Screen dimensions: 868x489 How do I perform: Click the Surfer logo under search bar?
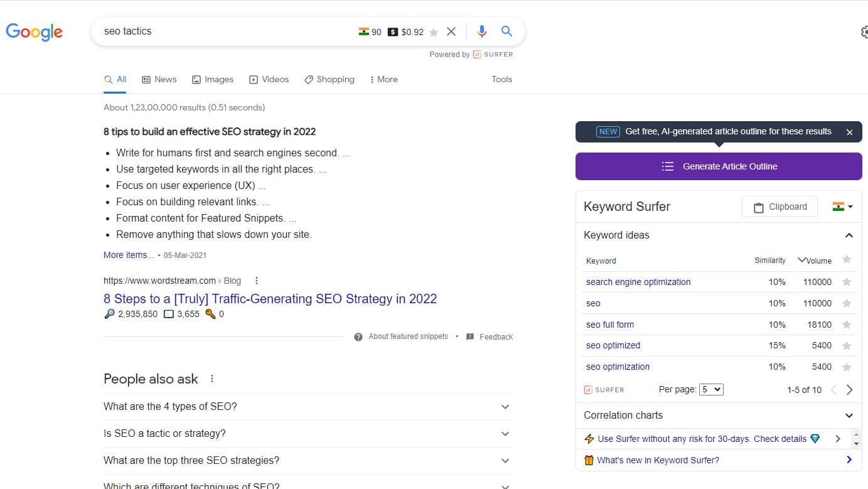(x=493, y=55)
